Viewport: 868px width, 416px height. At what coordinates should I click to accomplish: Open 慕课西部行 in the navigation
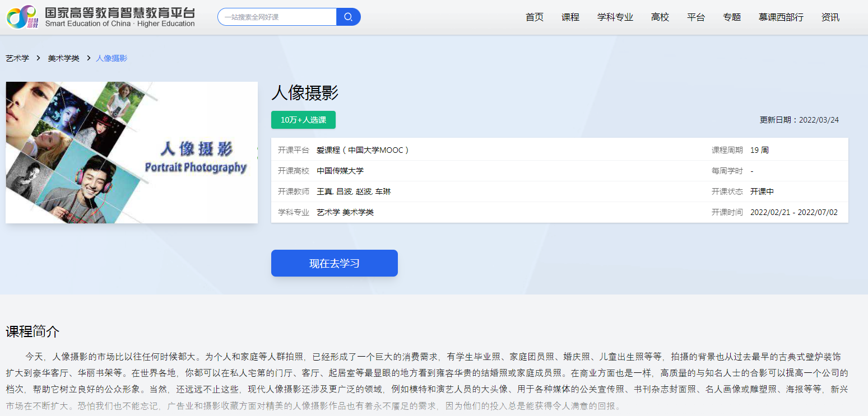click(x=781, y=17)
